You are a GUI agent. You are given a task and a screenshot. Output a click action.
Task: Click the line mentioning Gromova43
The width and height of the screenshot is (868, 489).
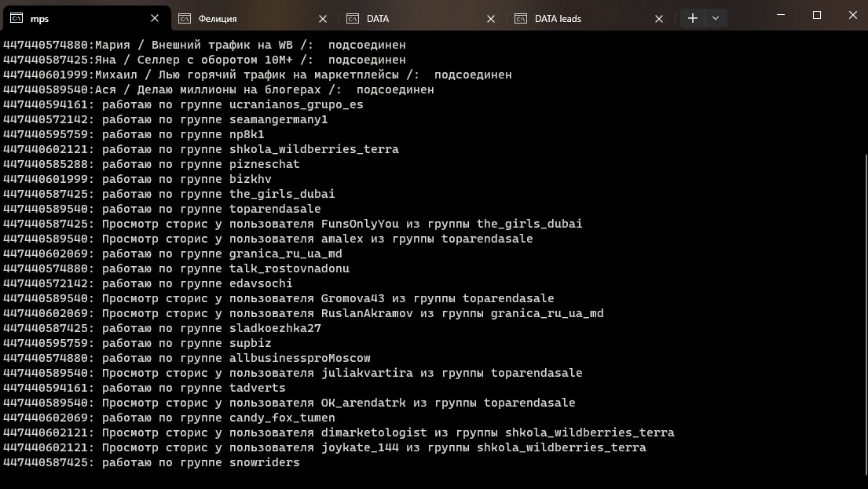point(278,299)
